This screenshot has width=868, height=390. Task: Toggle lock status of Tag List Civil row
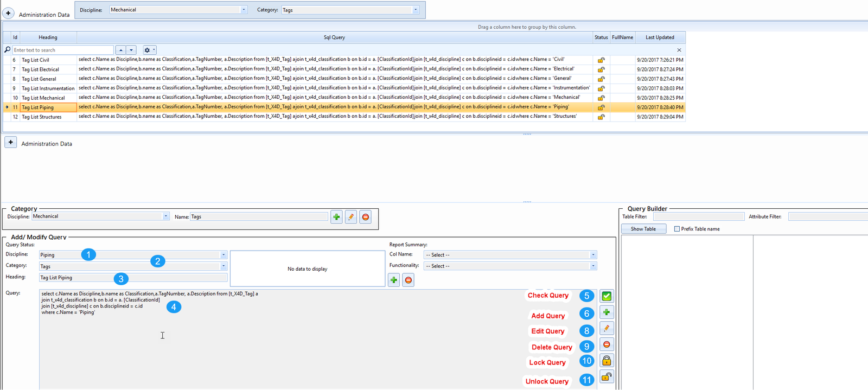coord(601,60)
